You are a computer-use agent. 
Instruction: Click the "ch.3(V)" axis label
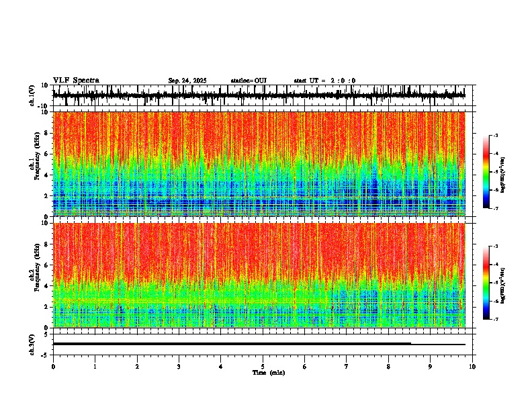32,345
